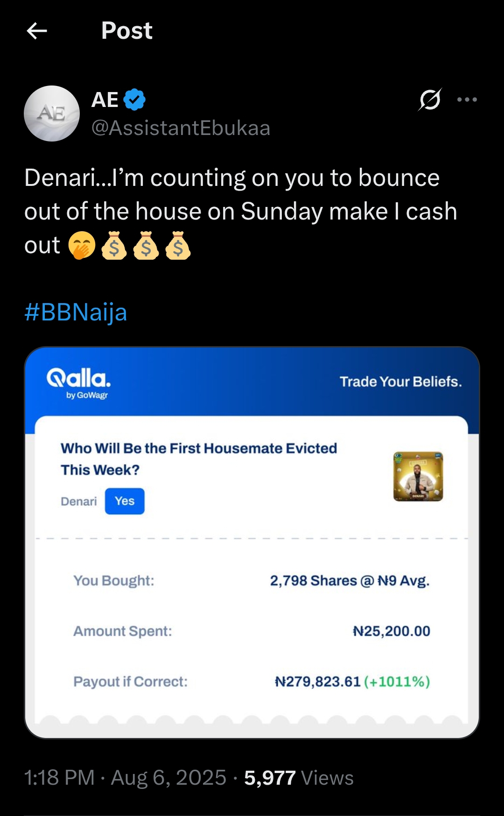
Task: Tap the blue Yes button
Action: pyautogui.click(x=125, y=501)
